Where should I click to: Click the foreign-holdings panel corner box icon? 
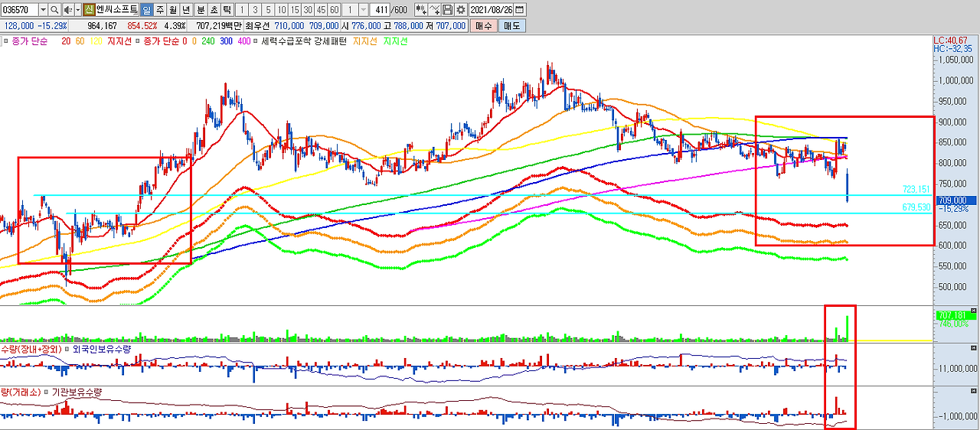pos(974,347)
